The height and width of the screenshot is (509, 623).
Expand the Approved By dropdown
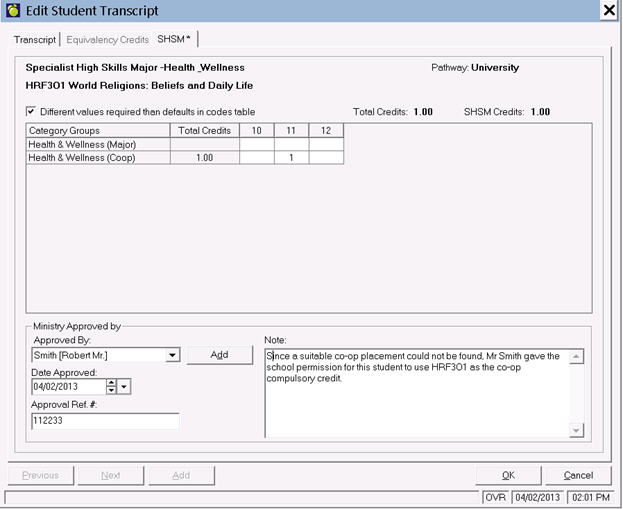tap(172, 355)
